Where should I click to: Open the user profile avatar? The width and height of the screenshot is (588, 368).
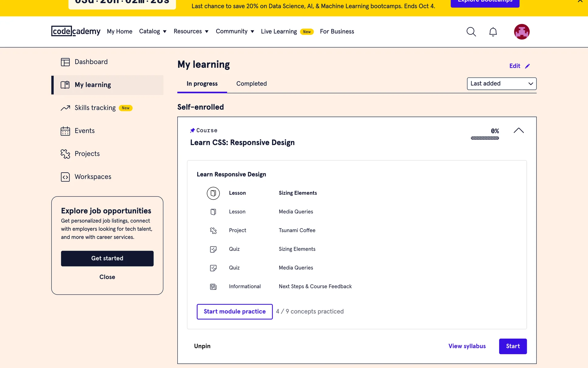pos(522,32)
